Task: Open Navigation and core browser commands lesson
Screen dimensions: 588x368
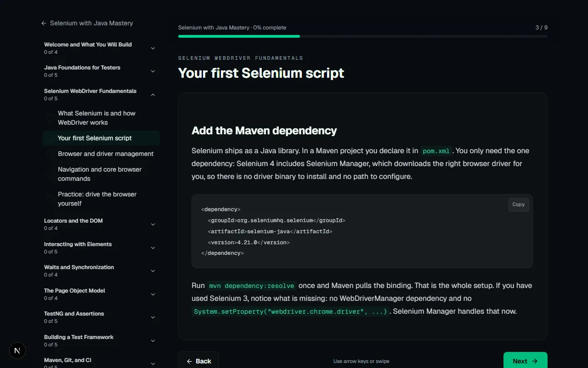Action: tap(101, 174)
